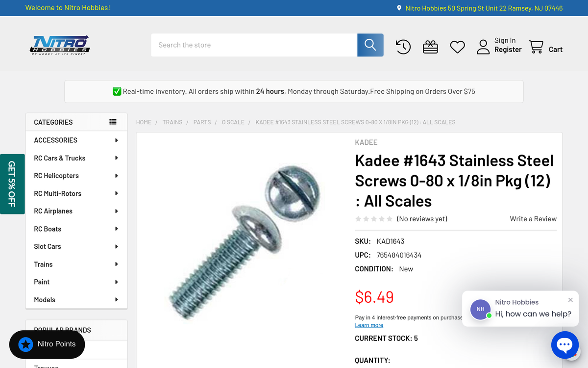Click the Cart text link

(x=556, y=50)
